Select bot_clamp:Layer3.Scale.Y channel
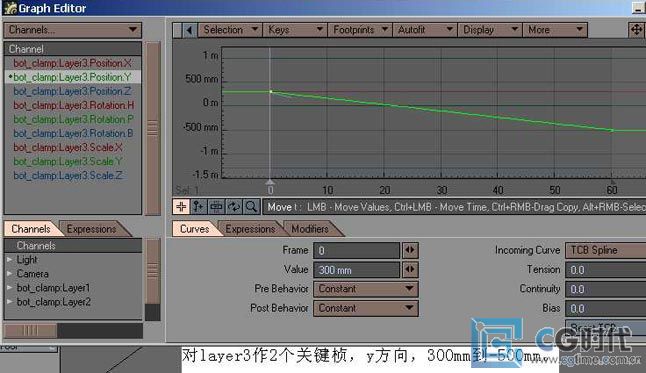646x373 pixels. pyautogui.click(x=73, y=161)
